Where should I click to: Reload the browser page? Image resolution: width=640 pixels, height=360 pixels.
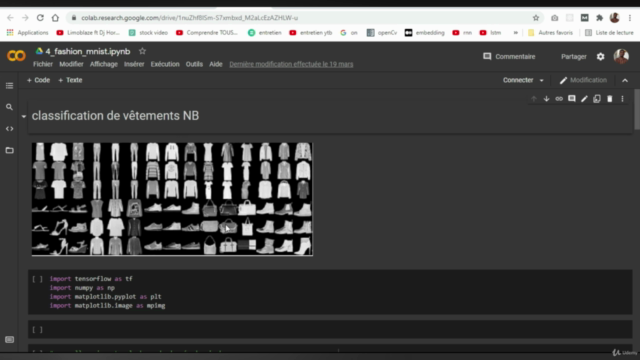point(40,18)
